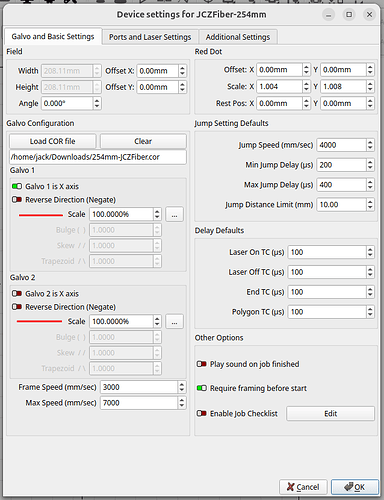Image resolution: width=384 pixels, height=500 pixels.
Task: Click the Jump Speed (mm/sec) field
Action: tap(341, 145)
